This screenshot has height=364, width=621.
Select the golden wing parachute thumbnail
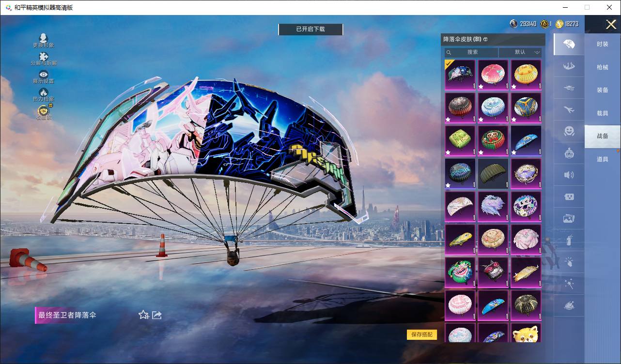pos(526,272)
